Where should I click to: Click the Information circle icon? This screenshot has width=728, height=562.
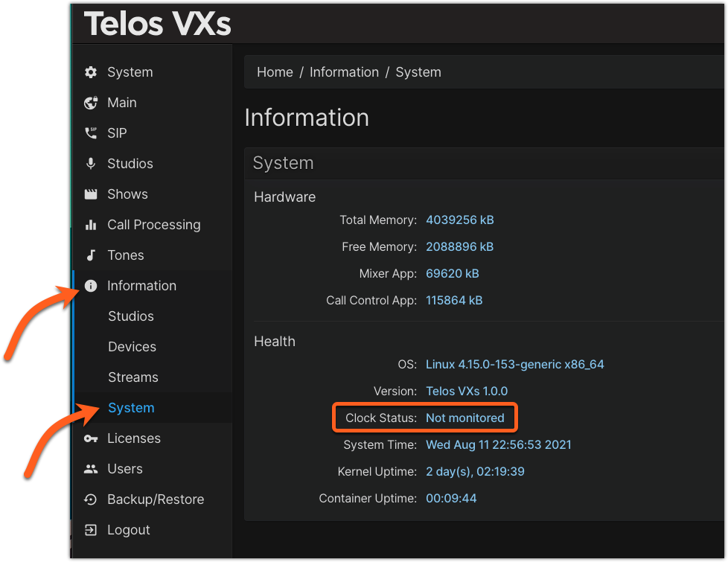click(x=91, y=286)
